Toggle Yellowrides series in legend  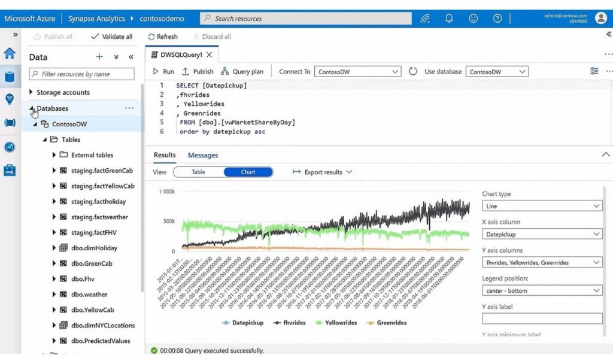pos(336,323)
